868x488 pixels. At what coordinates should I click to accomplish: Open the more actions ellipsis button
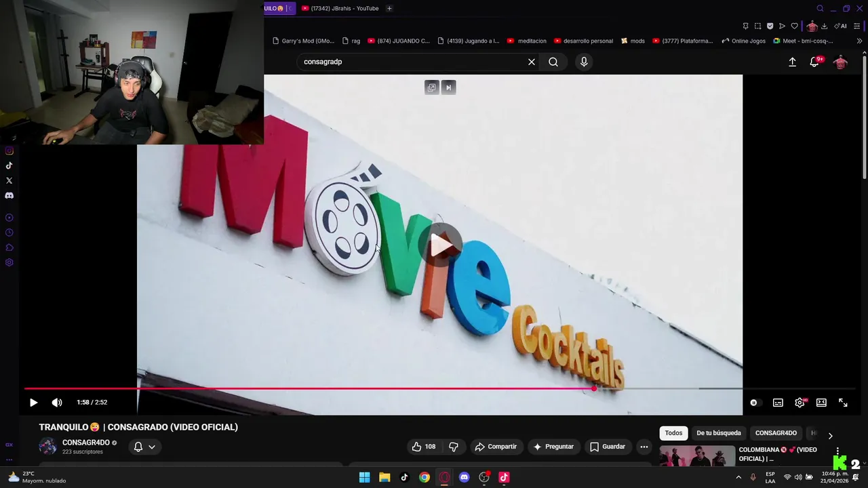(x=644, y=447)
